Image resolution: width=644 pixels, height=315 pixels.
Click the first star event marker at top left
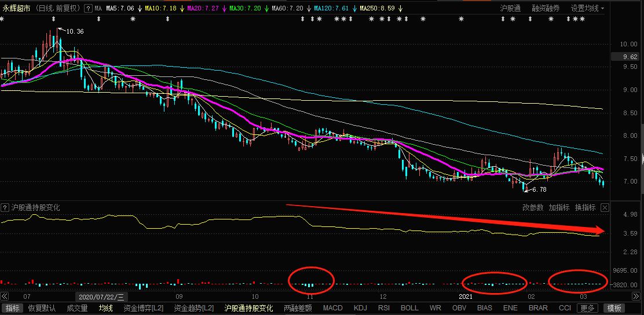point(2,19)
